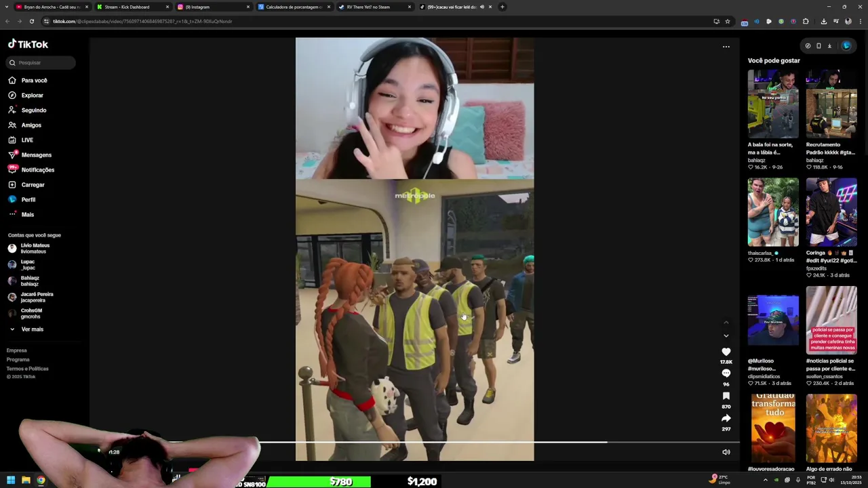Open thumbnail A bala foi na sorte
The image size is (868, 488).
pyautogui.click(x=773, y=104)
